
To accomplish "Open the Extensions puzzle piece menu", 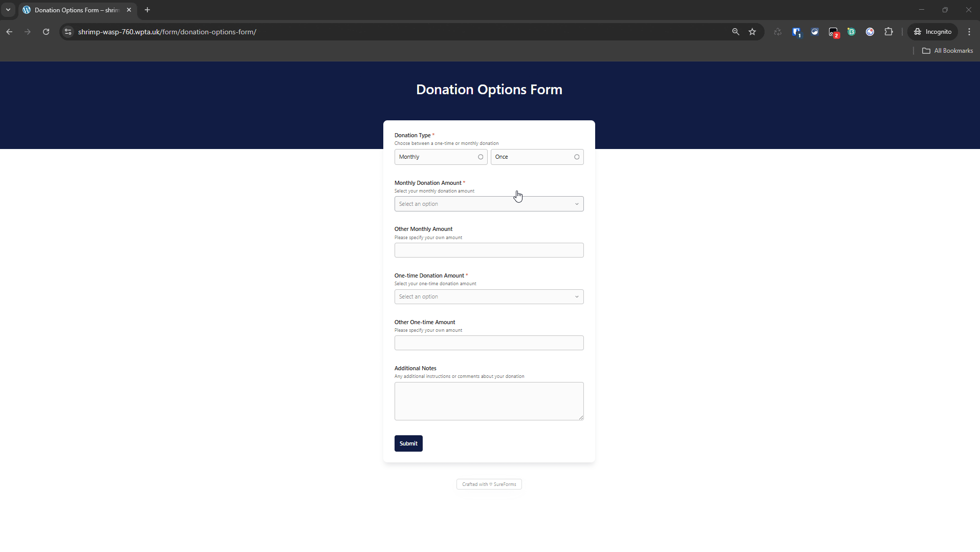I will tap(889, 32).
